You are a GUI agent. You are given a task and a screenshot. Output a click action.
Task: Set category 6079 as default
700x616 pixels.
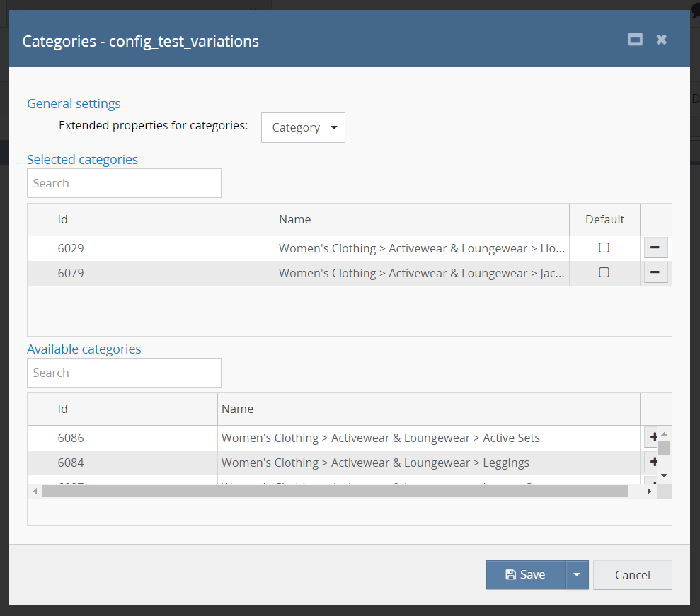(x=604, y=272)
